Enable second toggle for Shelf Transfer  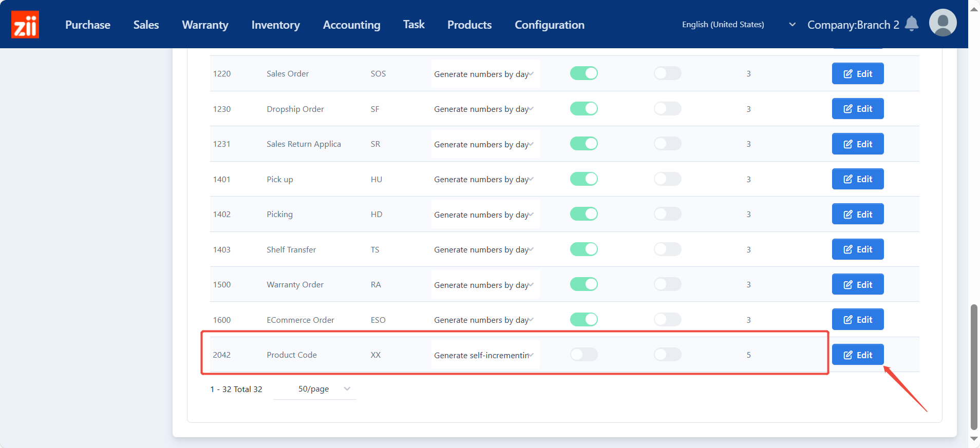668,249
